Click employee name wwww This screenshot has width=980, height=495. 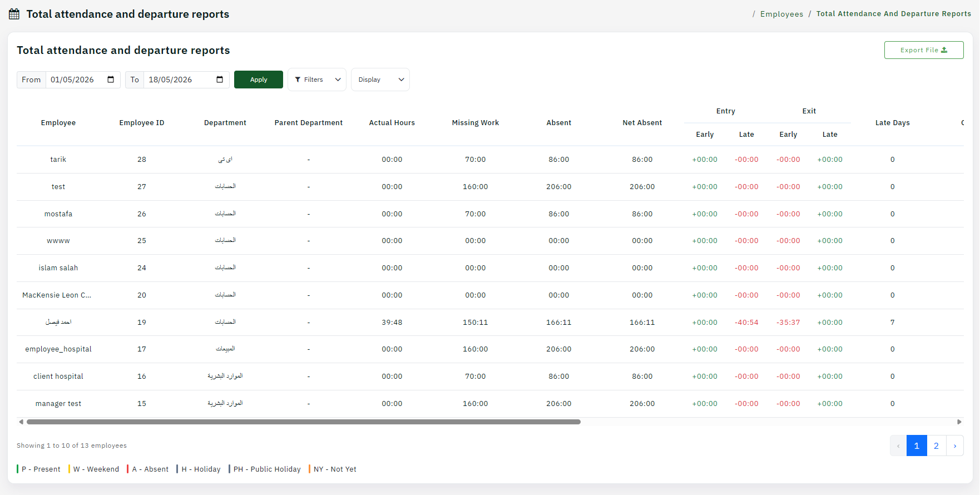point(58,241)
